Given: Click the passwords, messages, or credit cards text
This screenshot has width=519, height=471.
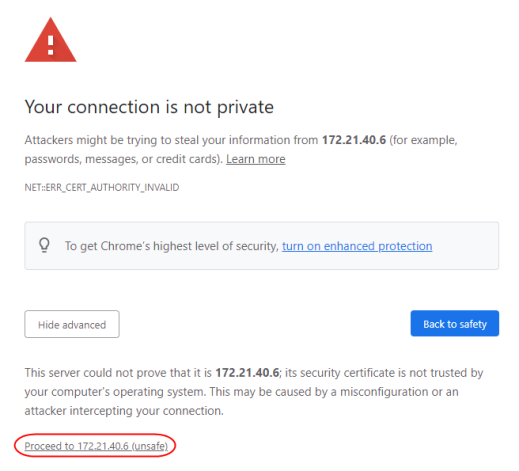Looking at the screenshot, I should (124, 159).
